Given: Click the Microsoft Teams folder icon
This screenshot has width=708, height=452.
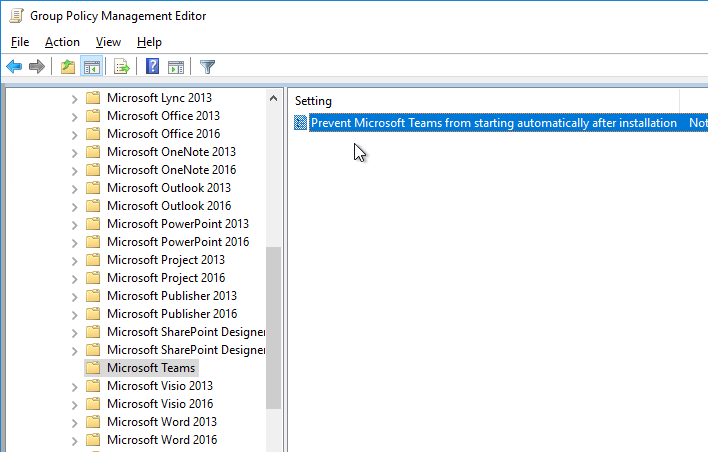Looking at the screenshot, I should pos(93,368).
